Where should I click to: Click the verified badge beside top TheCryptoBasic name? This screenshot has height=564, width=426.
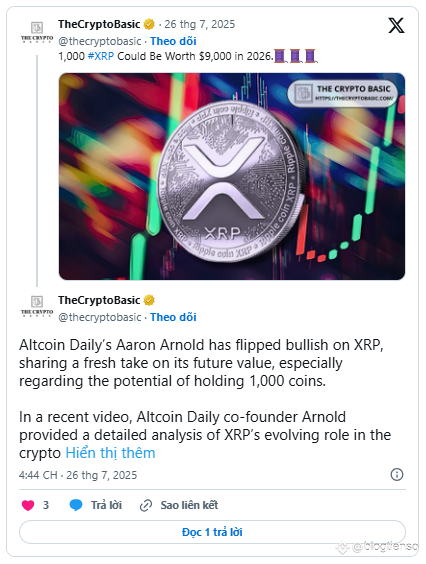click(x=149, y=24)
